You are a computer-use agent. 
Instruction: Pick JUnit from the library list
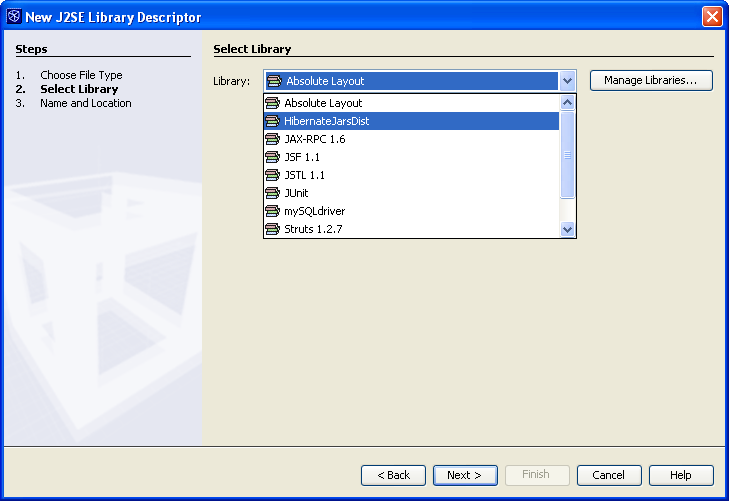pyautogui.click(x=411, y=193)
